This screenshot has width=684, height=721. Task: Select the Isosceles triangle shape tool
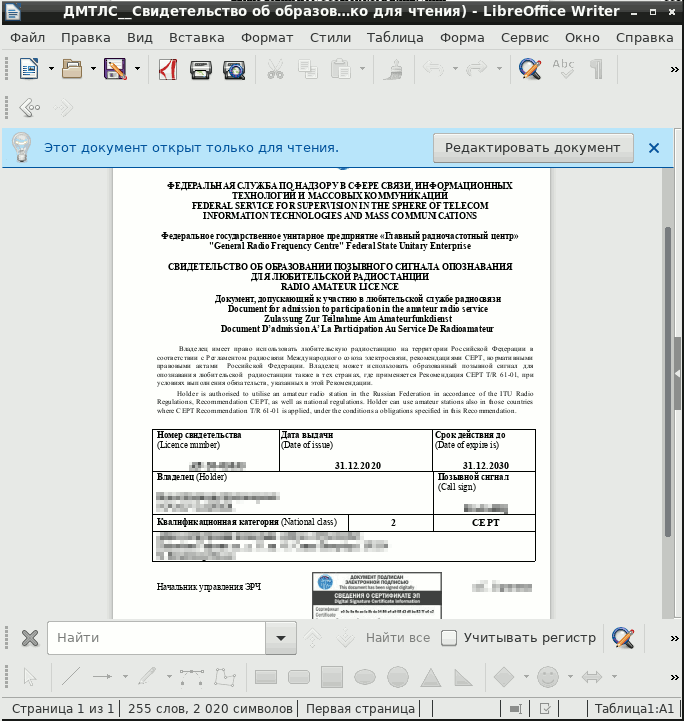click(x=431, y=677)
